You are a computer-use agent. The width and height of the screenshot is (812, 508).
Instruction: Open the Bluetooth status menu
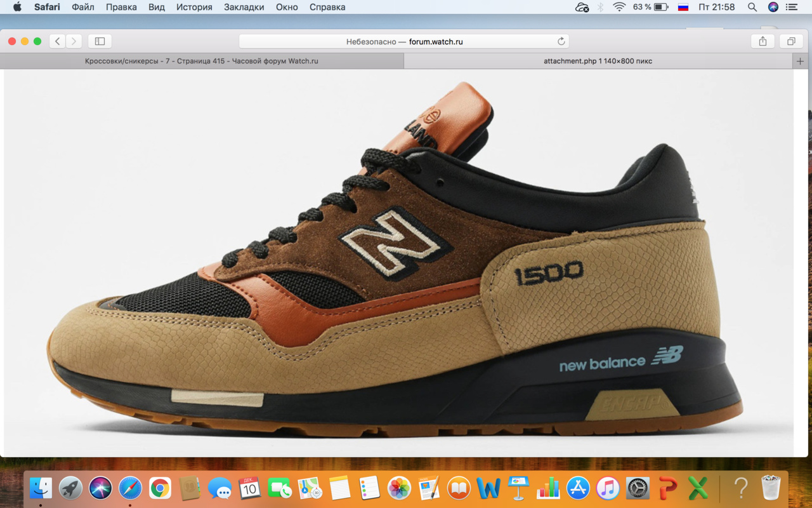pos(600,7)
